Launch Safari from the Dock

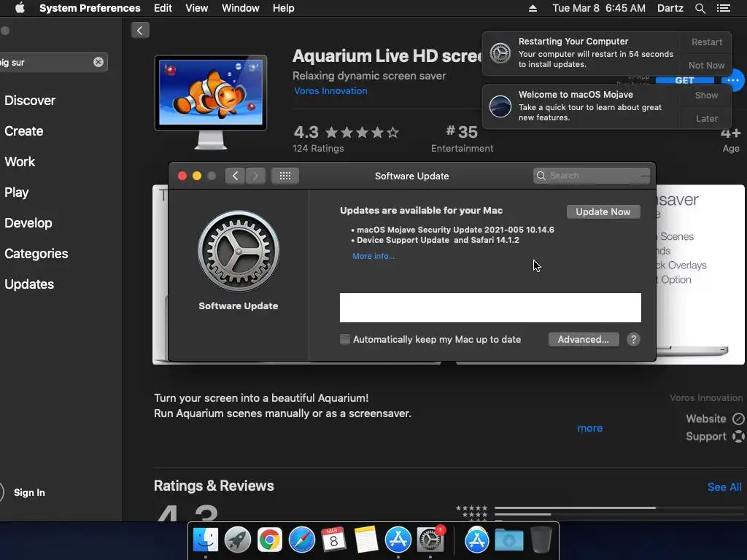[x=301, y=540]
